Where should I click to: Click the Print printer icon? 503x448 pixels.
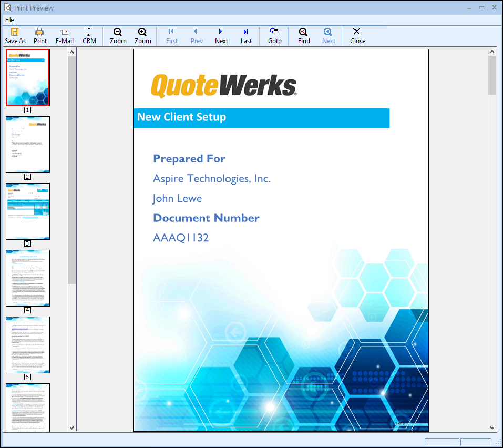tap(40, 32)
